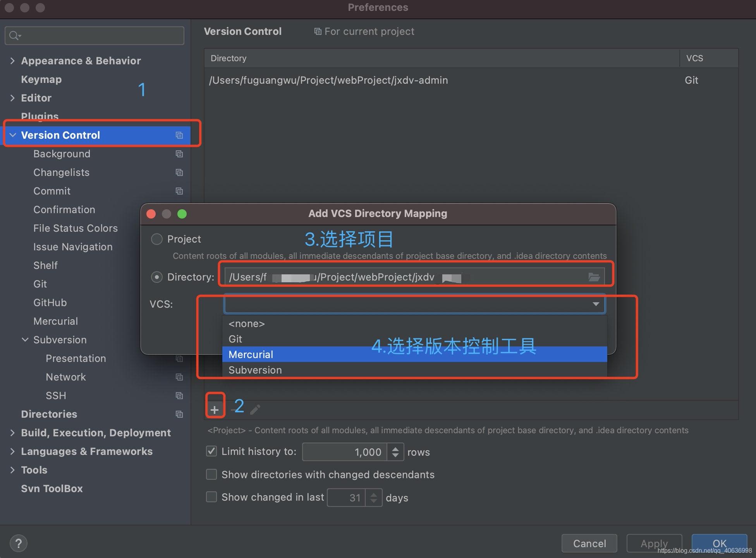Click the plus icon to add mapping

point(215,410)
